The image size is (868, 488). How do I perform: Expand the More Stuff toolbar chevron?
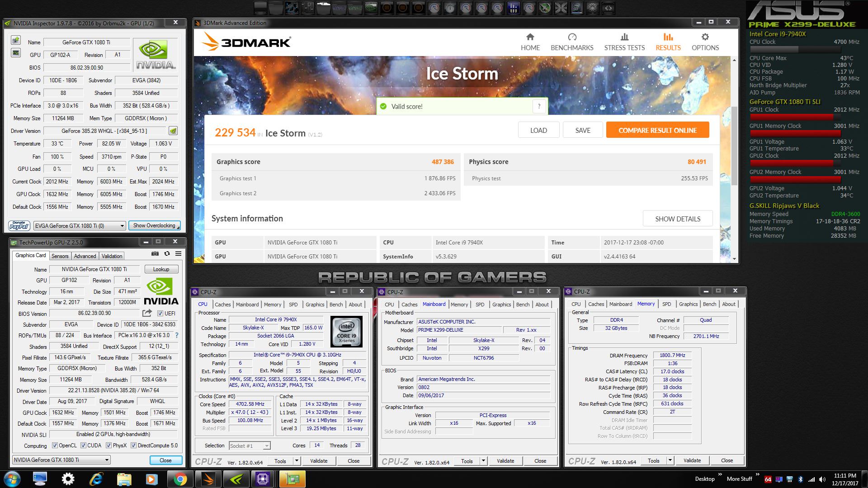pyautogui.click(x=757, y=474)
